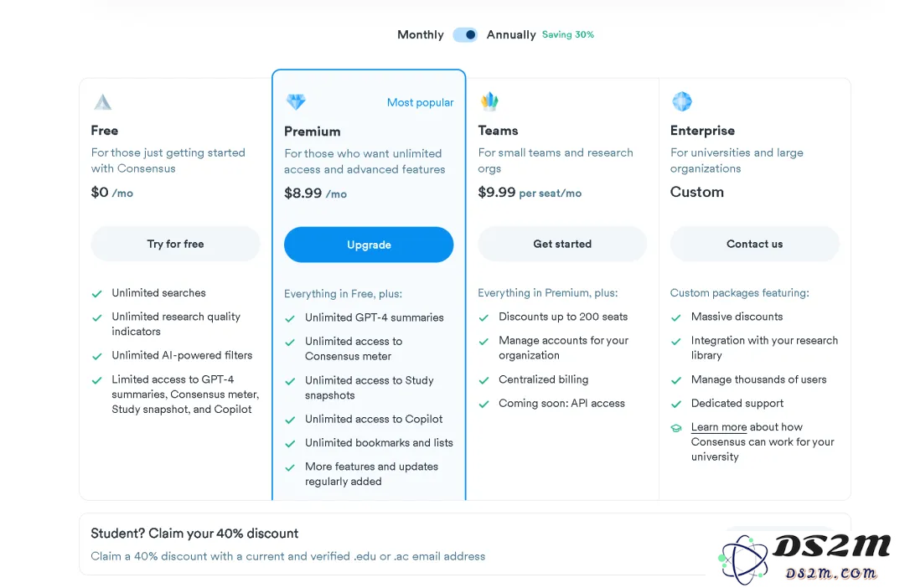Click Student? Claim your 40% discount heading
The width and height of the screenshot is (905, 588).
click(x=194, y=534)
